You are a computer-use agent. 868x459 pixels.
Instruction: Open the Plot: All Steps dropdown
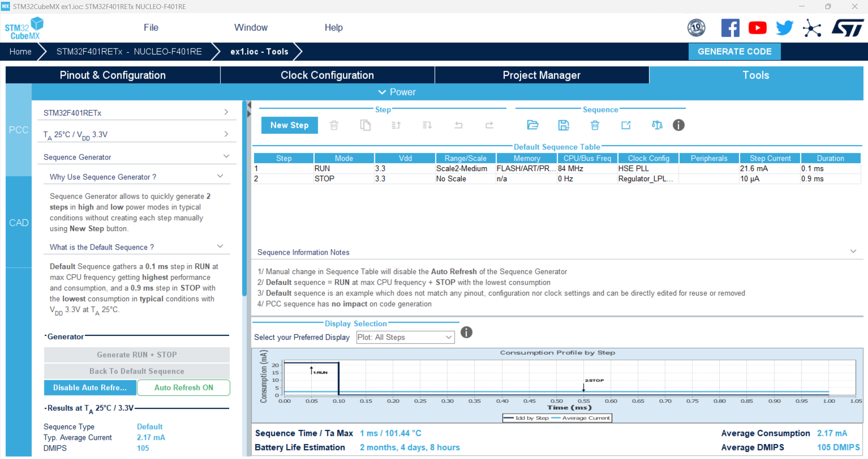pos(405,337)
